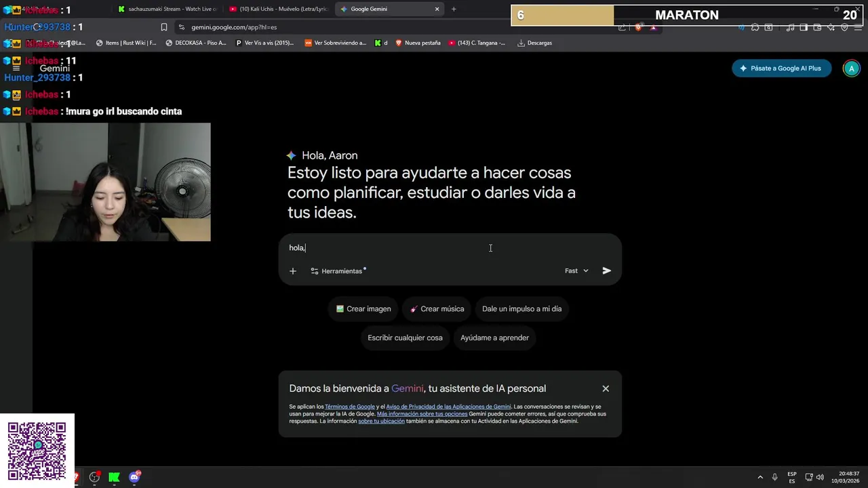Open the DECOKASA - Piso A bookmark
Image resolution: width=868 pixels, height=488 pixels.
pos(196,43)
